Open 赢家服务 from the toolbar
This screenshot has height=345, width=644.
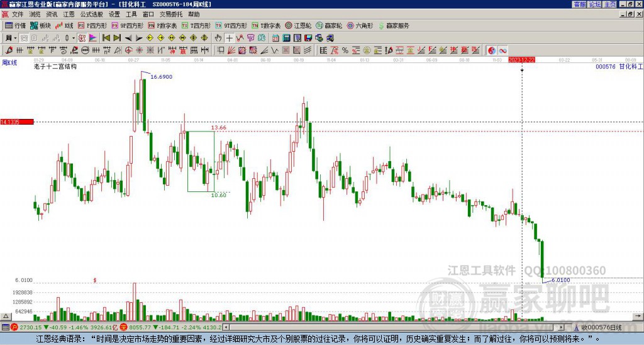pos(394,25)
